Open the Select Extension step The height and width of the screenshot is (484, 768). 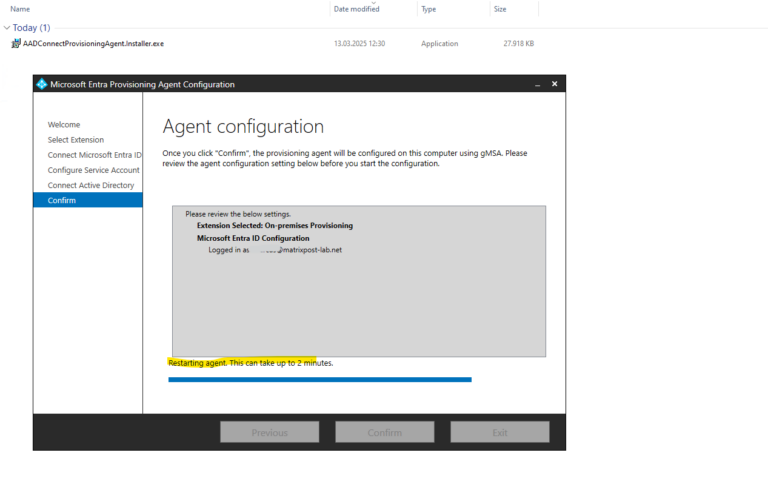(75, 140)
